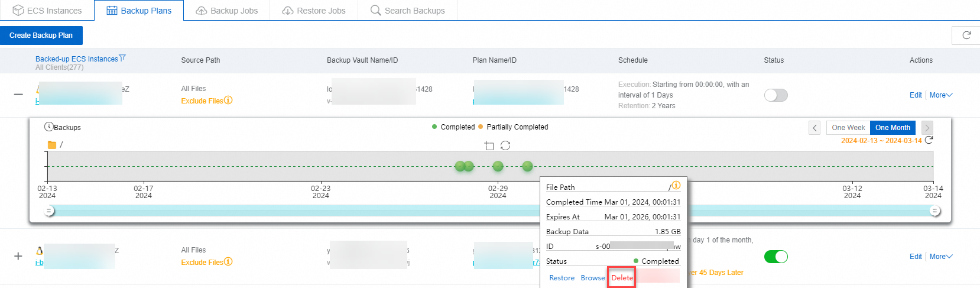Select the One Week view option

(x=848, y=128)
